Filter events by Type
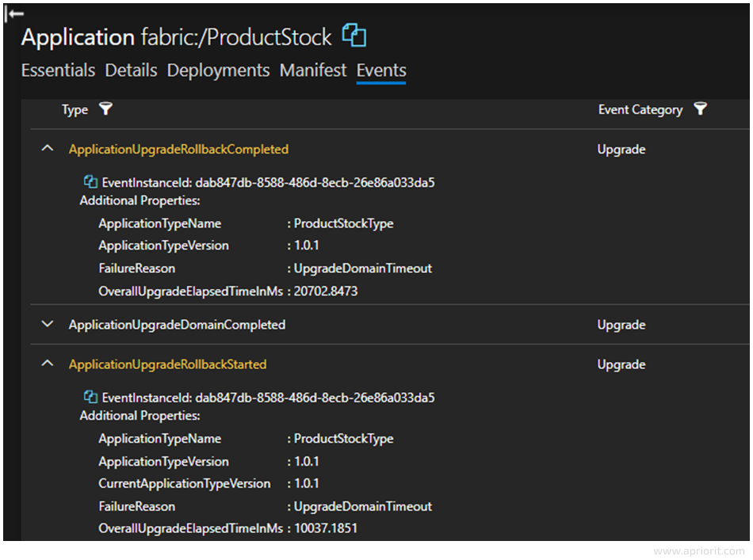 (105, 109)
